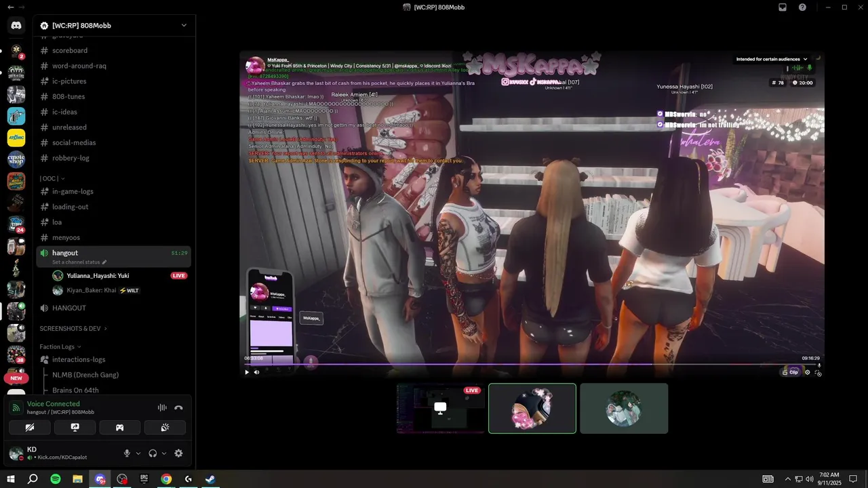868x488 pixels.
Task: Open the server icon with the 24 badge
Action: click(x=16, y=224)
